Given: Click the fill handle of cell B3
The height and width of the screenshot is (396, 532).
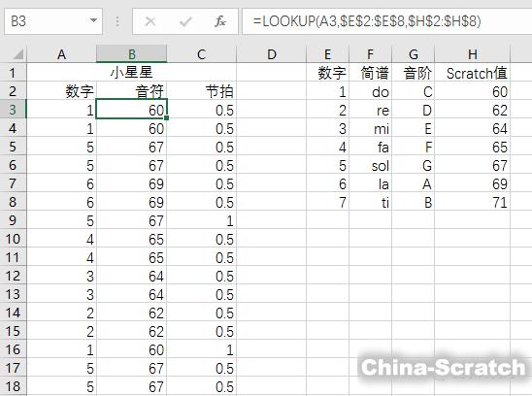Looking at the screenshot, I should coord(167,117).
